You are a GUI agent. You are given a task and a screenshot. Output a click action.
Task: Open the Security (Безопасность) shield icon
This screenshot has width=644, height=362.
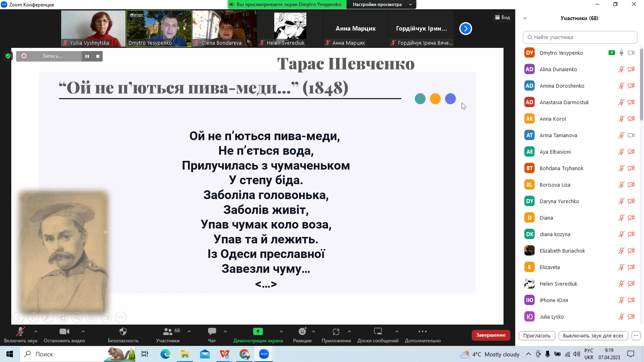pyautogui.click(x=123, y=331)
